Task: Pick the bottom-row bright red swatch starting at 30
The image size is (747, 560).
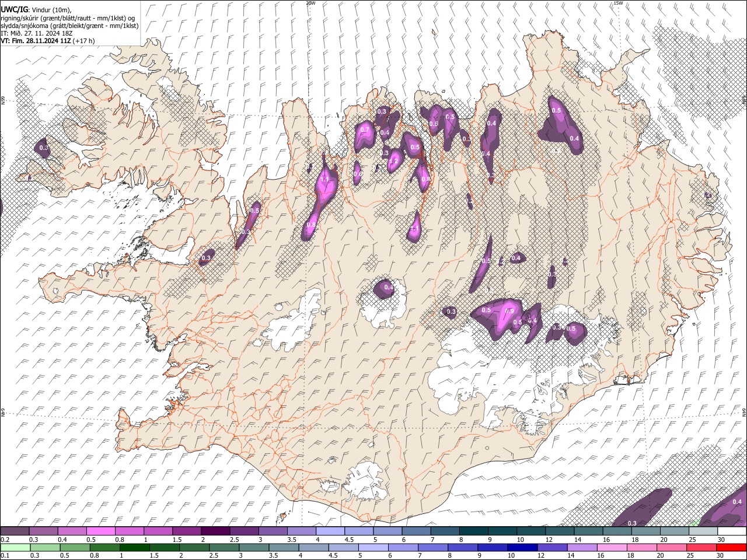Action: [x=732, y=548]
